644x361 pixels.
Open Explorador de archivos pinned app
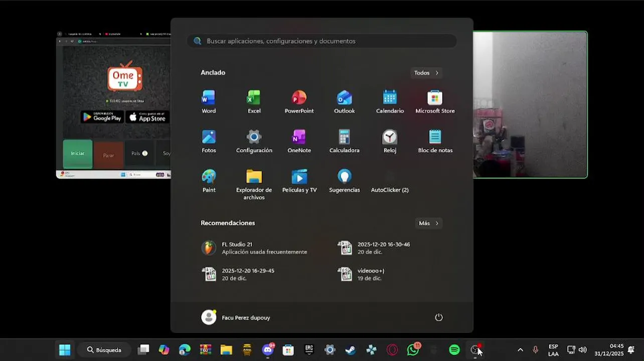click(x=254, y=185)
